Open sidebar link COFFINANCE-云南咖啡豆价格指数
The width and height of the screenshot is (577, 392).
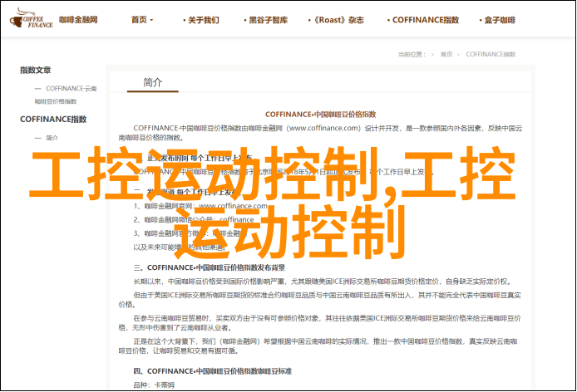[66, 95]
